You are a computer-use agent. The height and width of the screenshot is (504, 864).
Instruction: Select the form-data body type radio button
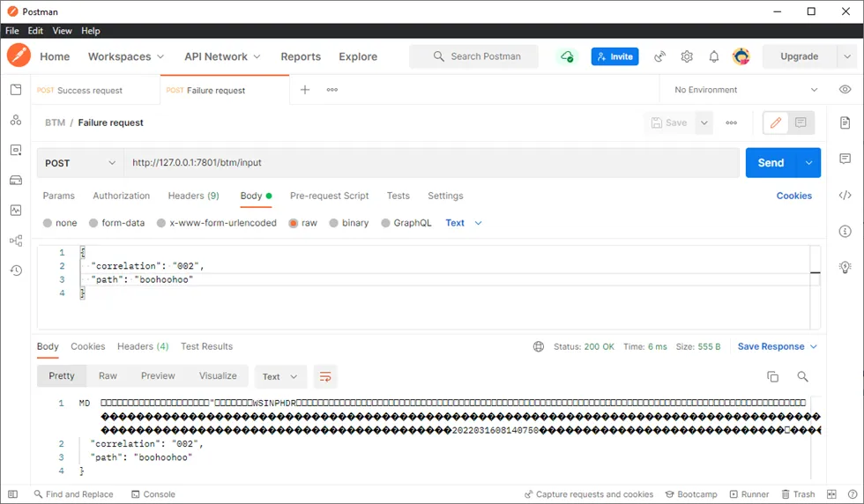[x=93, y=223]
